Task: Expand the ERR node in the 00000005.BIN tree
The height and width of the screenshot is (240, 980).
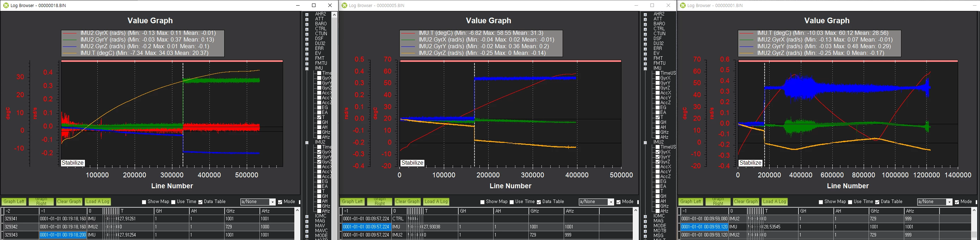Action: tap(645, 49)
